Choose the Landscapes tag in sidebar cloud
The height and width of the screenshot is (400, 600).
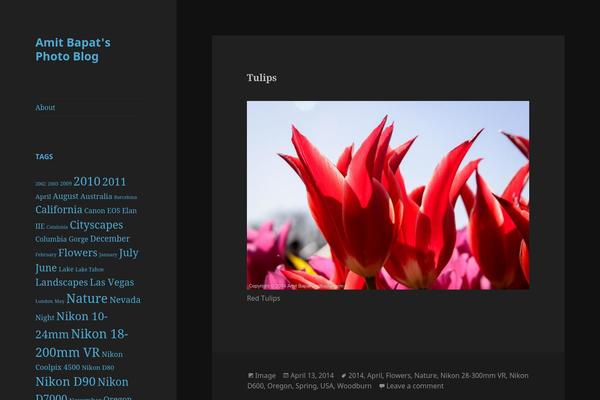(62, 282)
